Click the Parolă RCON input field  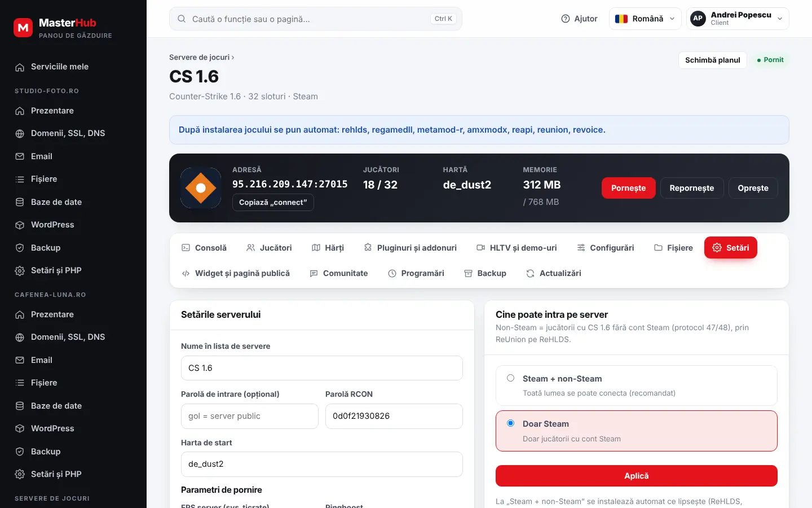click(x=394, y=416)
